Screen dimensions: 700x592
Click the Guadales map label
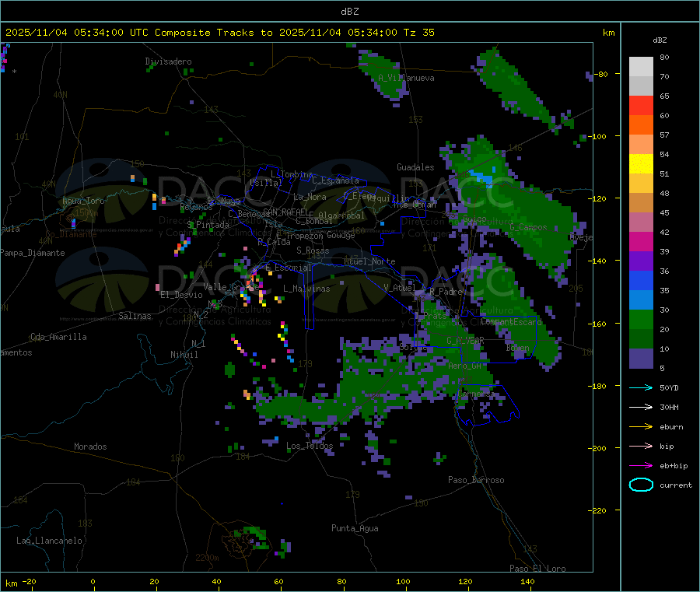(x=415, y=167)
